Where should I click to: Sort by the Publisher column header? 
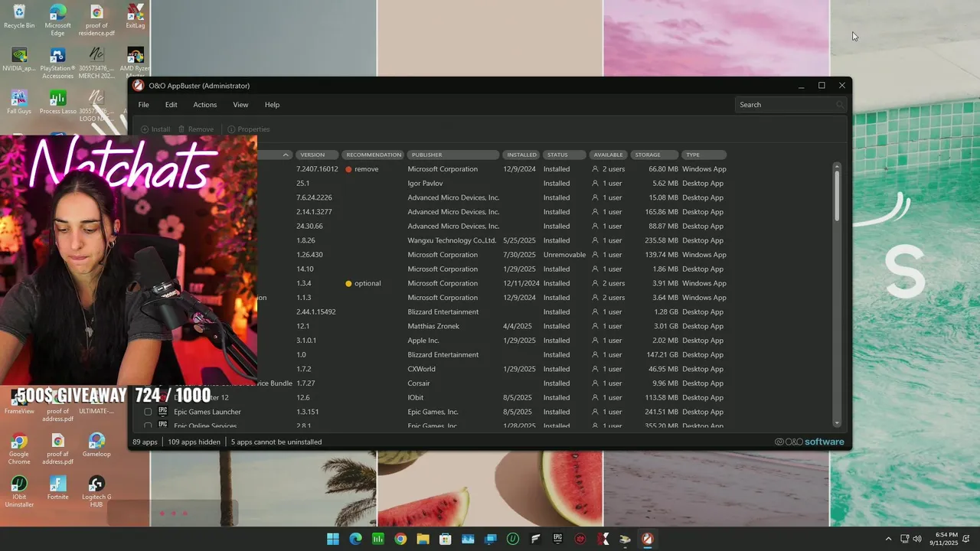[453, 155]
